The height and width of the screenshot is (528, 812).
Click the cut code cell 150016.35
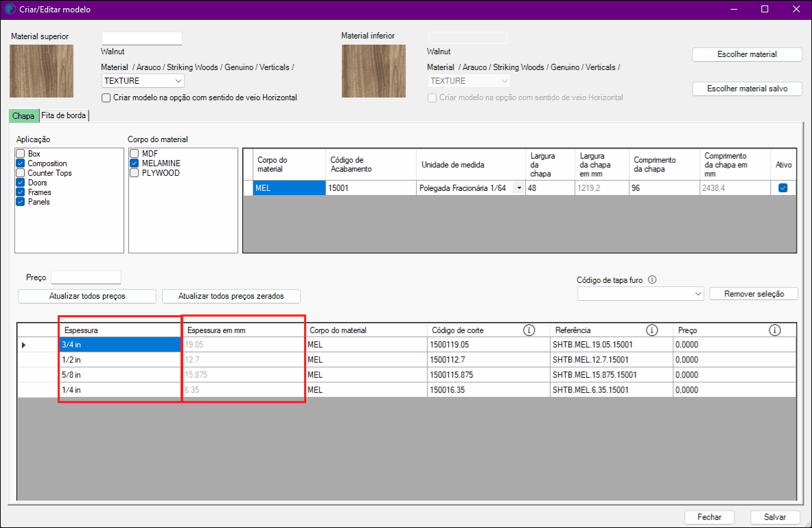click(488, 390)
